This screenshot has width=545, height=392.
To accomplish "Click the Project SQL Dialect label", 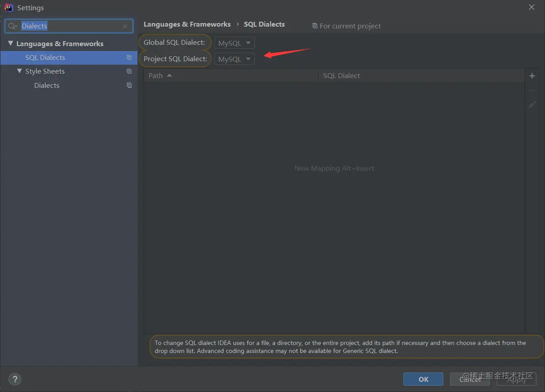I will [175, 59].
